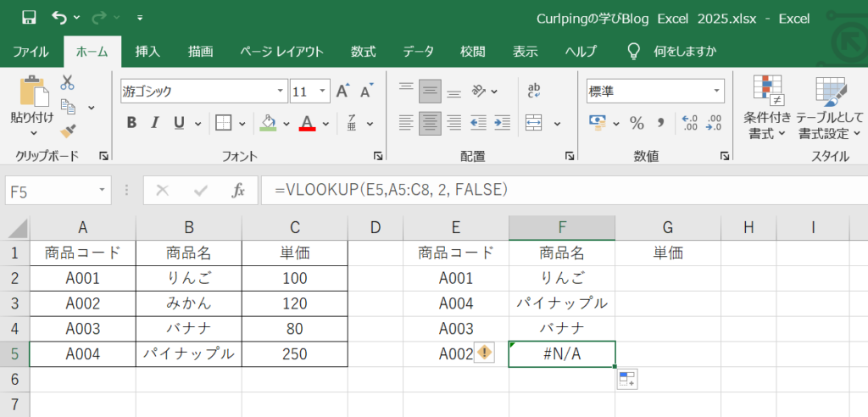Viewport: 868px width, 417px height.
Task: Toggle italic formatting
Action: (x=155, y=123)
